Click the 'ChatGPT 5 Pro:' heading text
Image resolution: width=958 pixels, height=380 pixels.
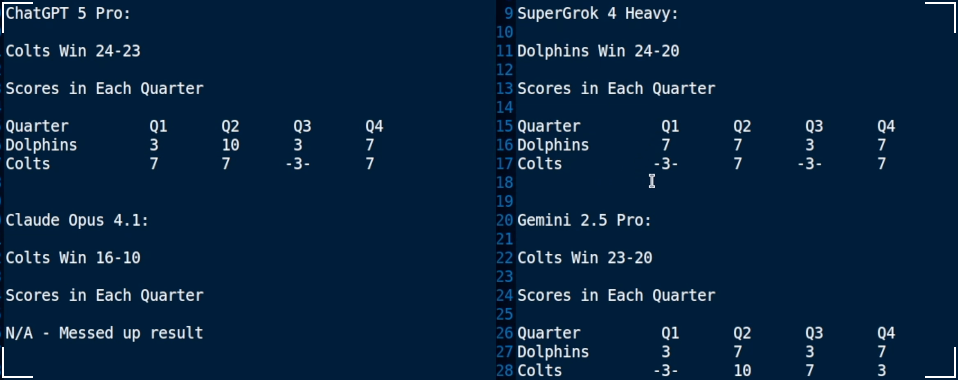click(68, 13)
